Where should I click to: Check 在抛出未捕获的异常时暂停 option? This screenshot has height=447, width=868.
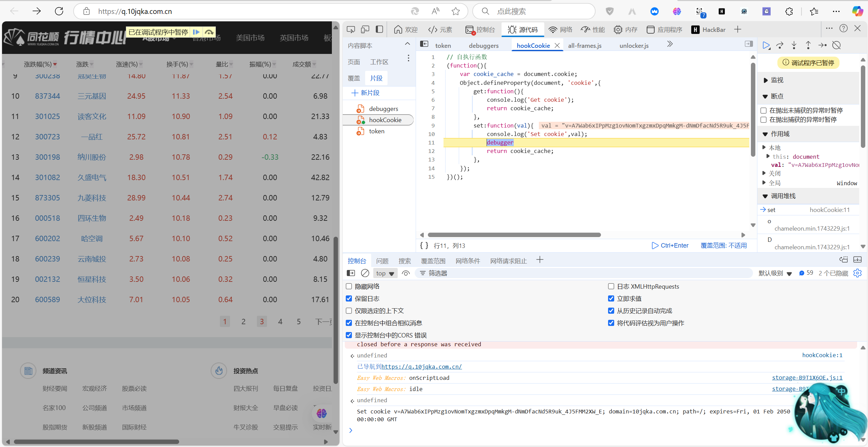763,111
